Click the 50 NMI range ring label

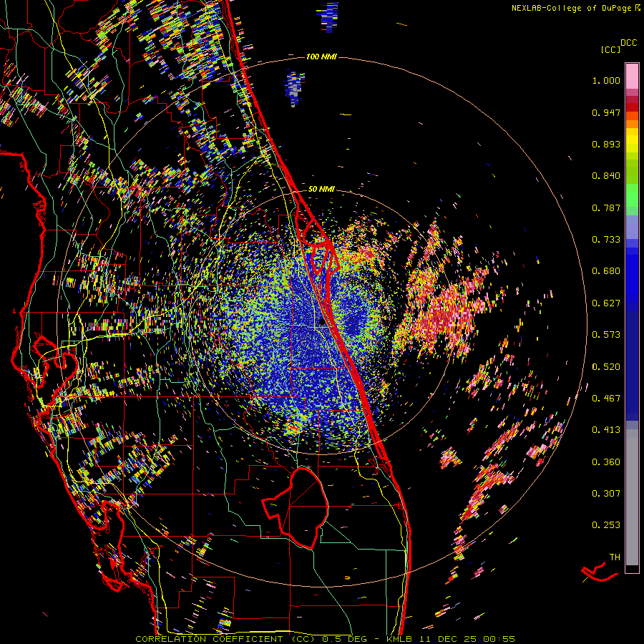point(321,189)
